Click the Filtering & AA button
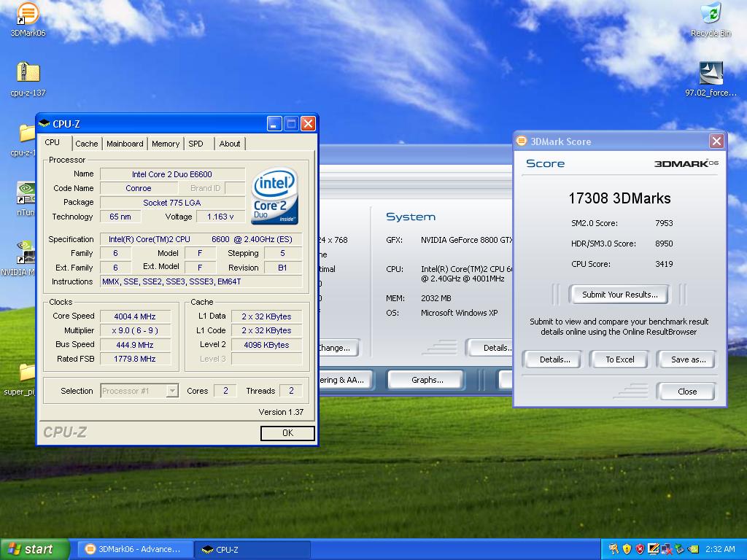This screenshot has width=747, height=560. pos(345,380)
